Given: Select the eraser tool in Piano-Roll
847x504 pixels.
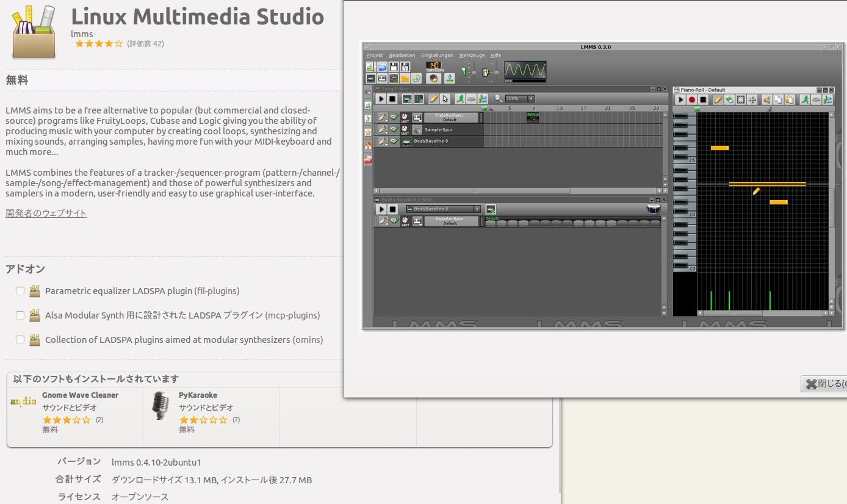Looking at the screenshot, I should point(729,99).
